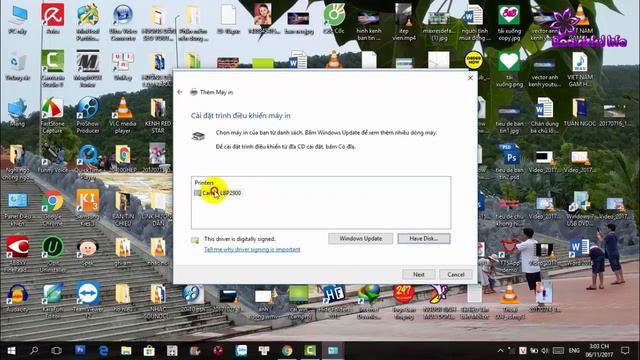
Task: Open 'Tell me why driver signing is important' link
Action: 252,249
